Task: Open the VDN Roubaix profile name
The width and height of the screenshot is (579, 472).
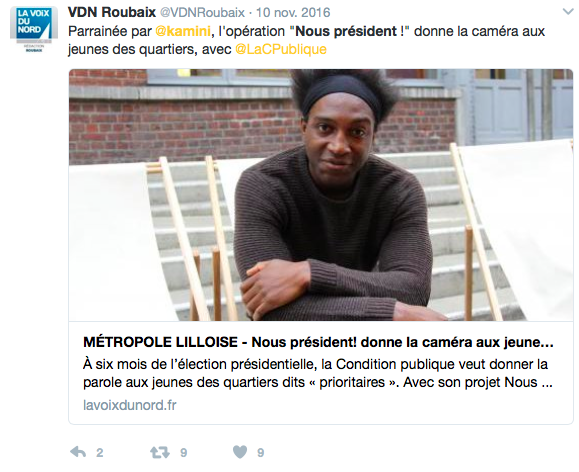Action: (112, 12)
